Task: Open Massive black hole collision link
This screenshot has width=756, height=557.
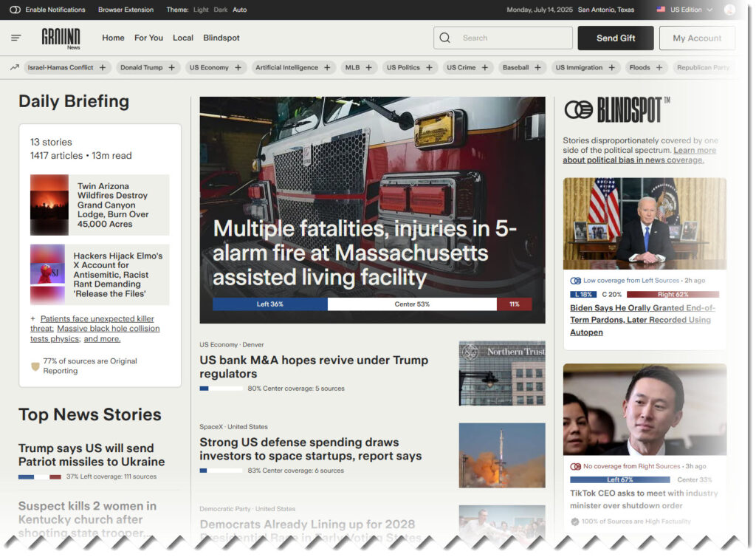Action: [95, 333]
